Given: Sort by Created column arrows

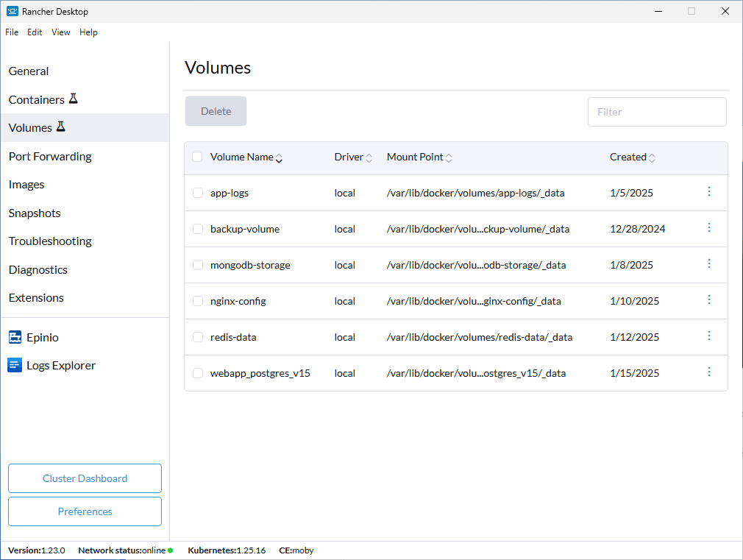Looking at the screenshot, I should point(652,158).
